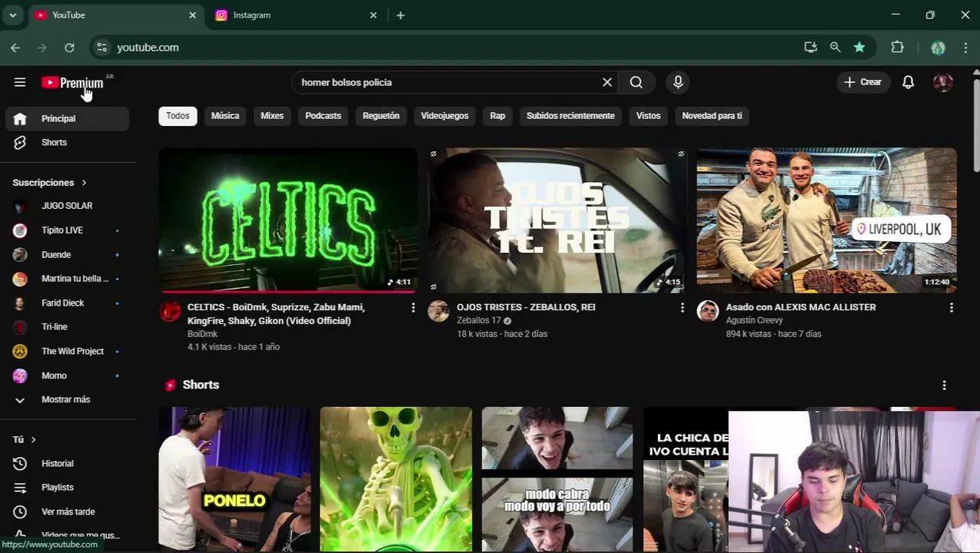Select the Música filter chip

point(225,116)
